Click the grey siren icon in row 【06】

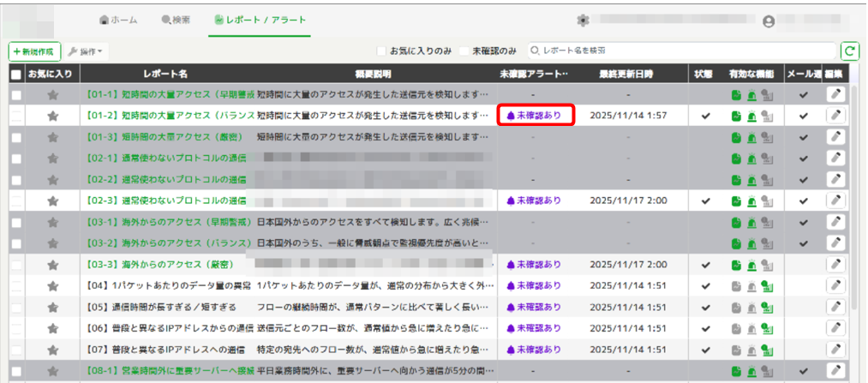pyautogui.click(x=751, y=328)
